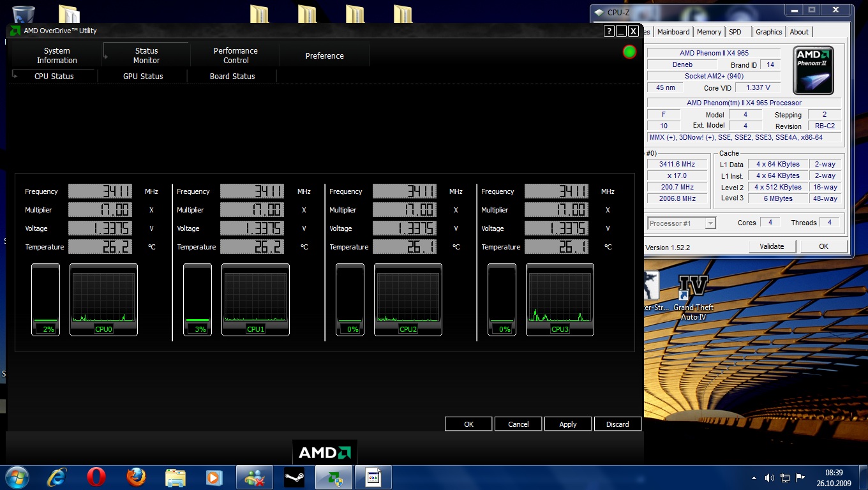Switch to System Information tab
The height and width of the screenshot is (490, 868).
(57, 56)
